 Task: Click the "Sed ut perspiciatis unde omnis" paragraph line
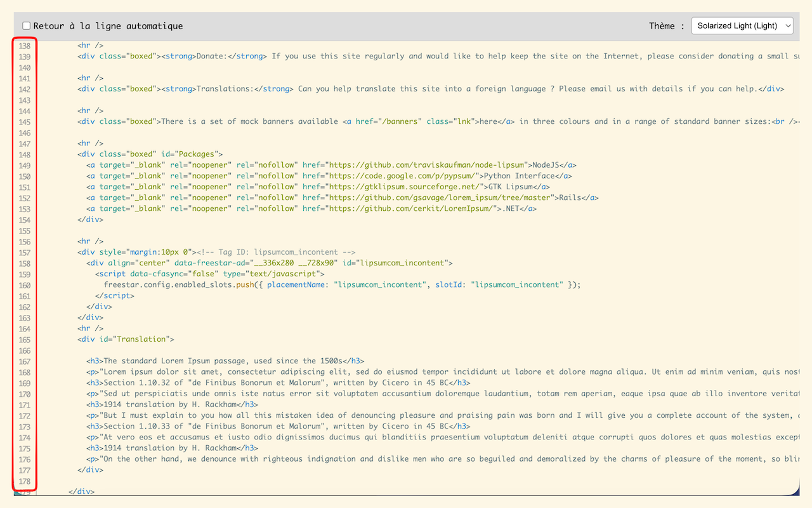[443, 394]
